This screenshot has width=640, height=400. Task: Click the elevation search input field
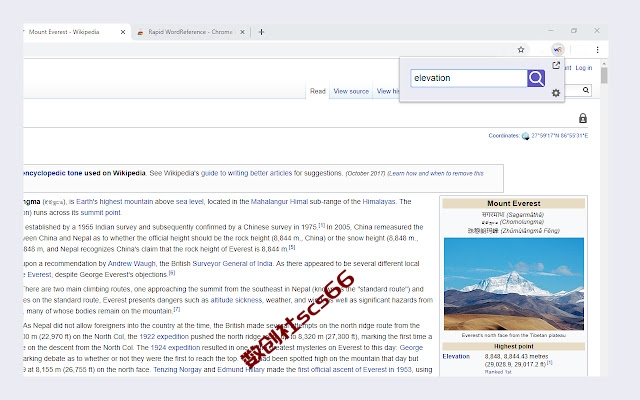coord(469,78)
